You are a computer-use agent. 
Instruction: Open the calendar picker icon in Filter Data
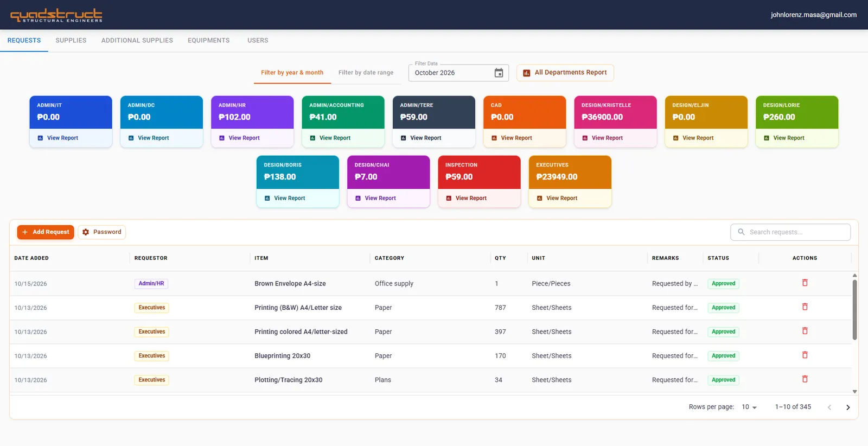click(x=499, y=73)
